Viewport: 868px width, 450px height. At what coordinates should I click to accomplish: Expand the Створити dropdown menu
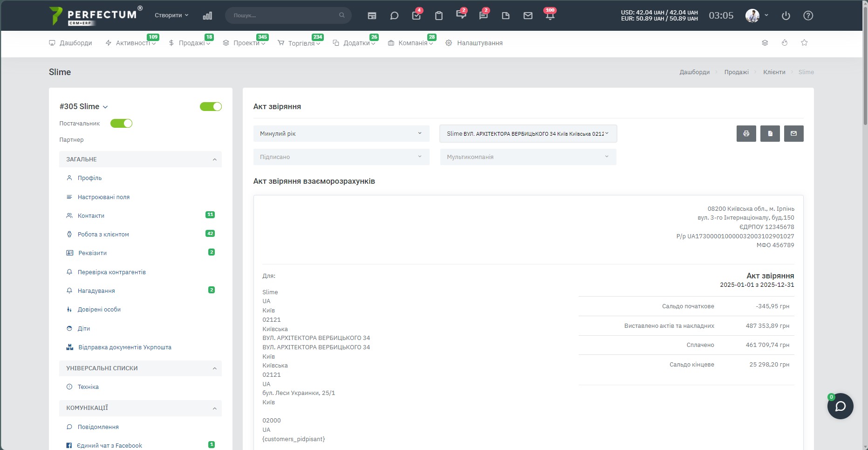(171, 15)
